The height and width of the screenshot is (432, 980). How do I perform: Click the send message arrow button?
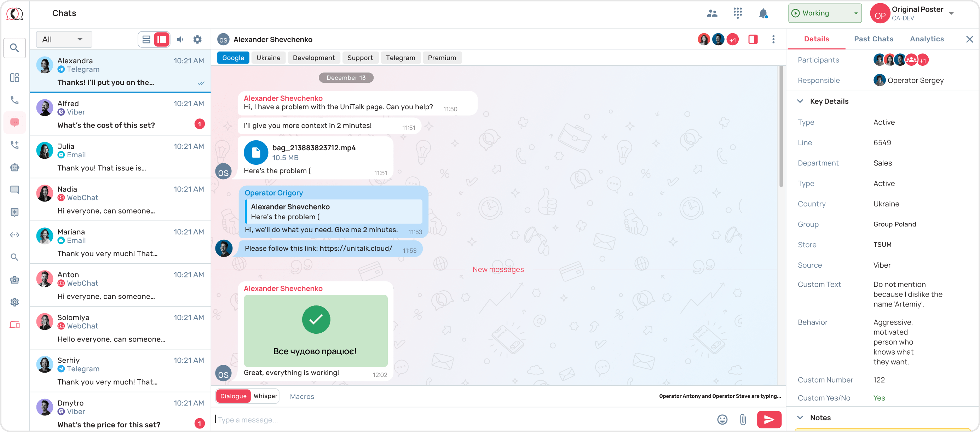[768, 419]
